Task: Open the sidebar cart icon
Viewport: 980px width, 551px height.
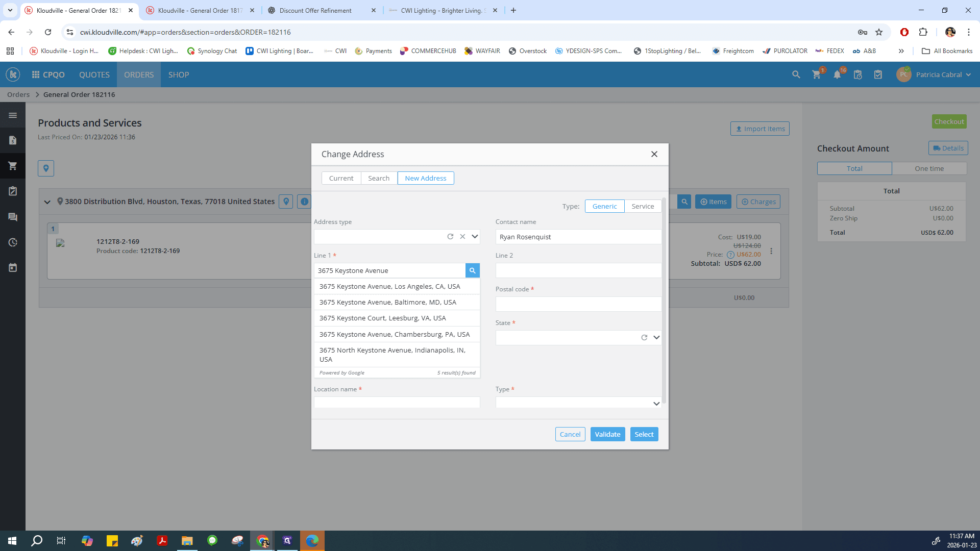Action: click(13, 166)
